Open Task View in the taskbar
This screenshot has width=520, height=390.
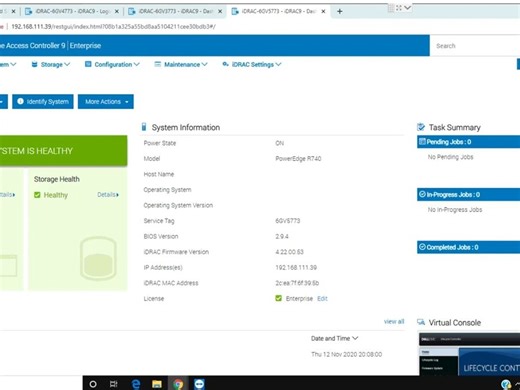coord(114,384)
